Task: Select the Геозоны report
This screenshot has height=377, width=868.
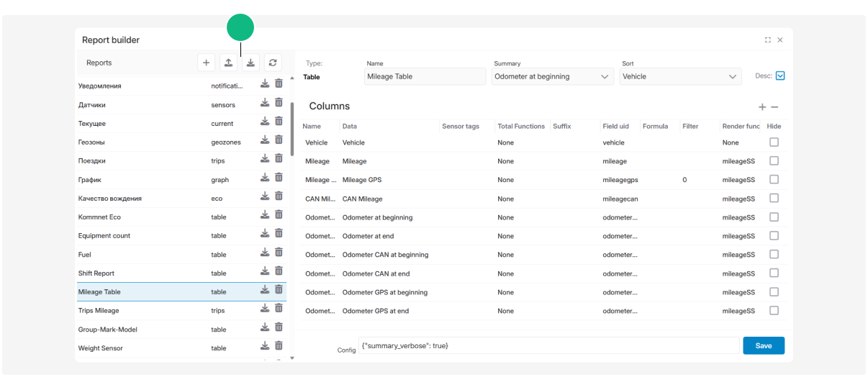Action: [x=181, y=142]
